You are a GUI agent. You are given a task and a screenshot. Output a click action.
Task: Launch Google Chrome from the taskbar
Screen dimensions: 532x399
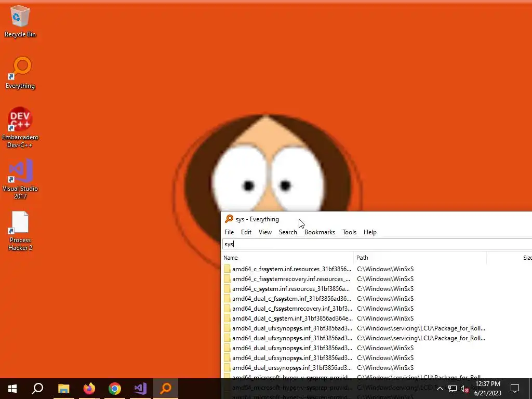[115, 388]
